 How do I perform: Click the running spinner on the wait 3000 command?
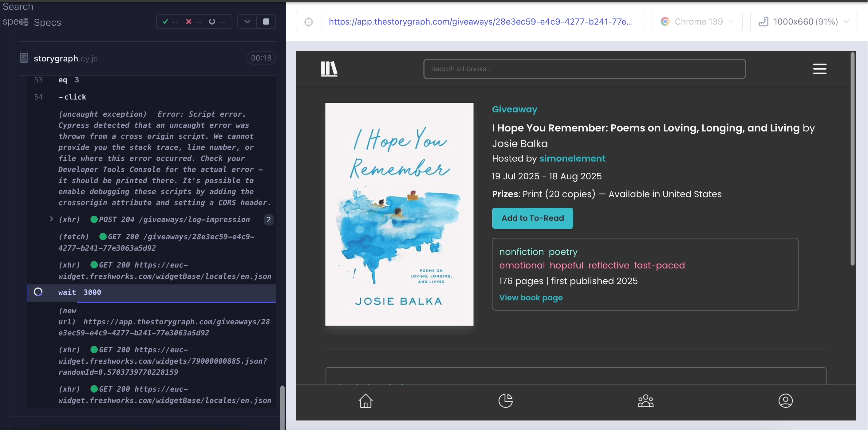38,292
